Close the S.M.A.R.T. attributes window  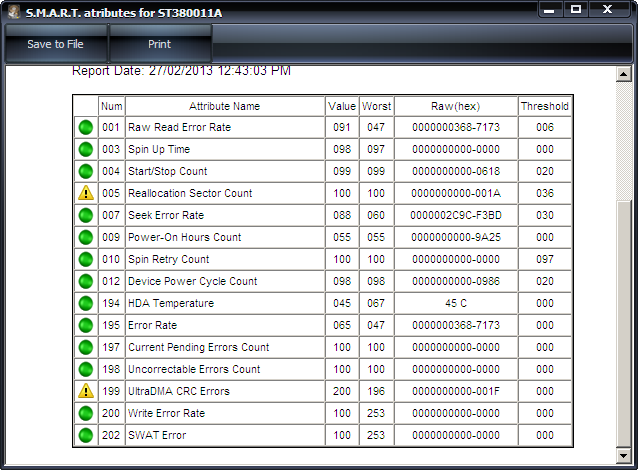607,10
